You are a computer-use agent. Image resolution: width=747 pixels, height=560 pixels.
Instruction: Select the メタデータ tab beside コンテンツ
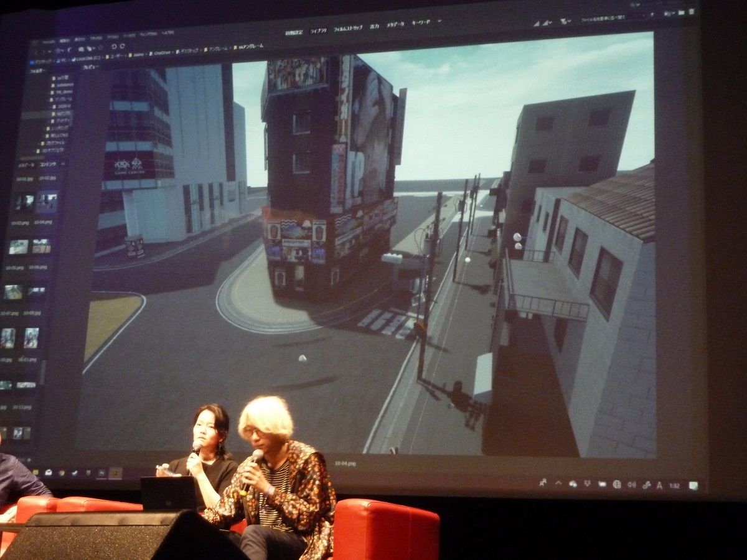(x=26, y=166)
